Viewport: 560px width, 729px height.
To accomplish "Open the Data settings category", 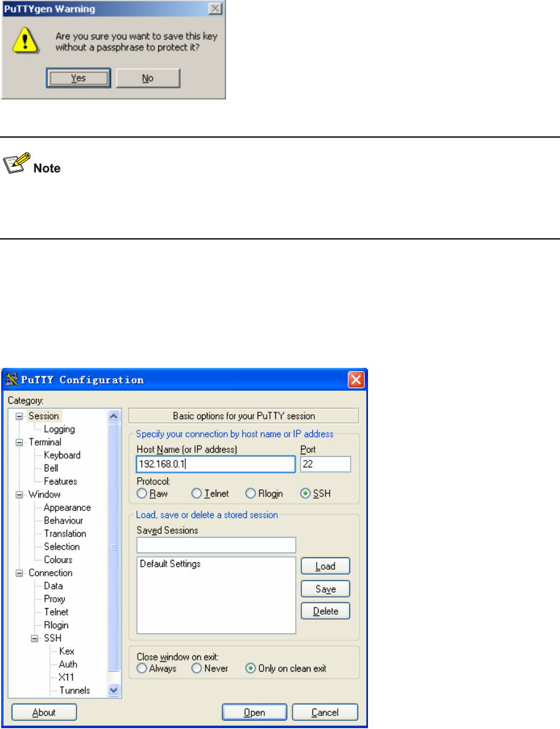I will 53,586.
